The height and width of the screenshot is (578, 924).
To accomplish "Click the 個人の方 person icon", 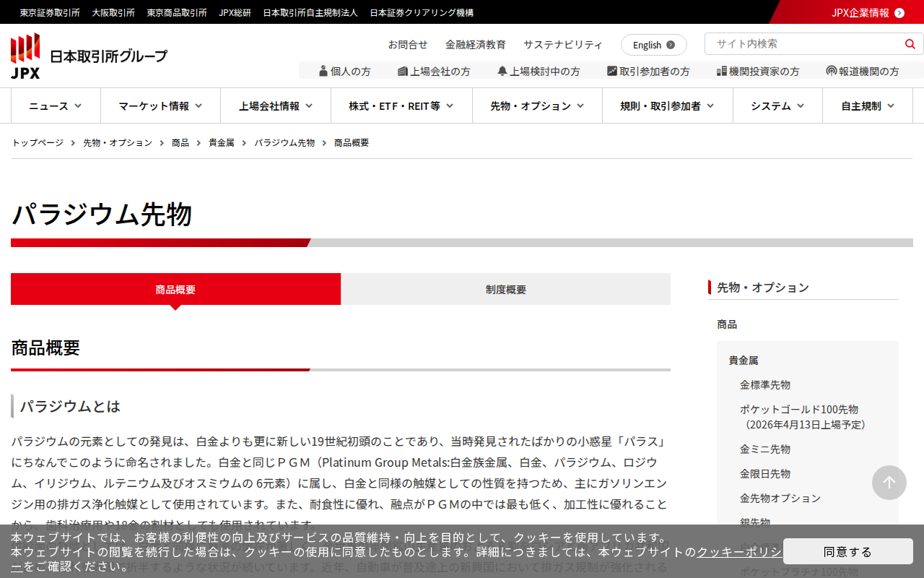I will (323, 71).
